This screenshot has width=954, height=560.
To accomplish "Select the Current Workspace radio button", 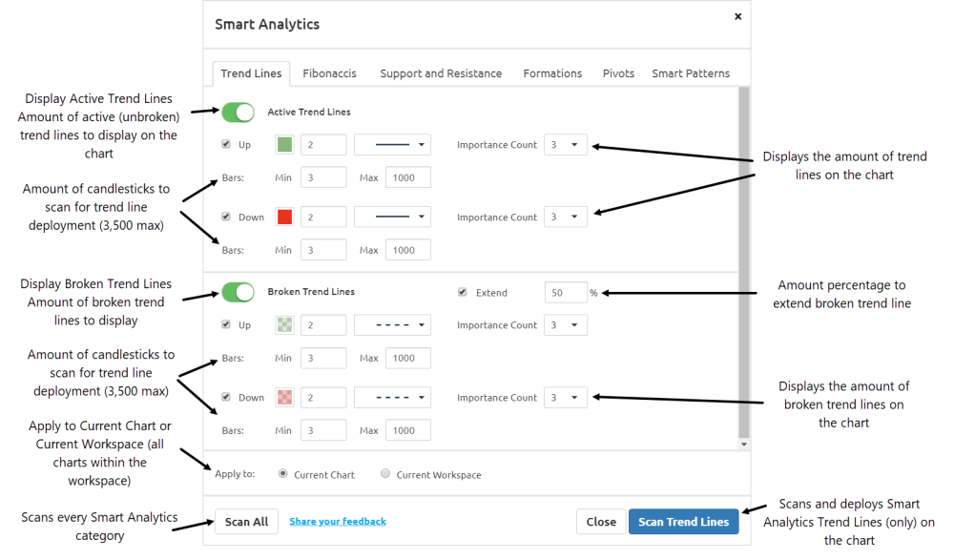I will 385,473.
